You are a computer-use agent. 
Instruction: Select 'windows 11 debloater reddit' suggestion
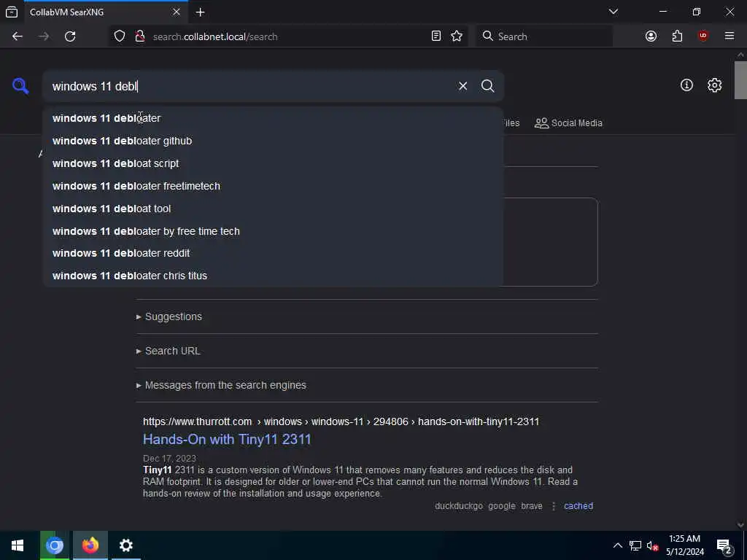click(x=273, y=253)
